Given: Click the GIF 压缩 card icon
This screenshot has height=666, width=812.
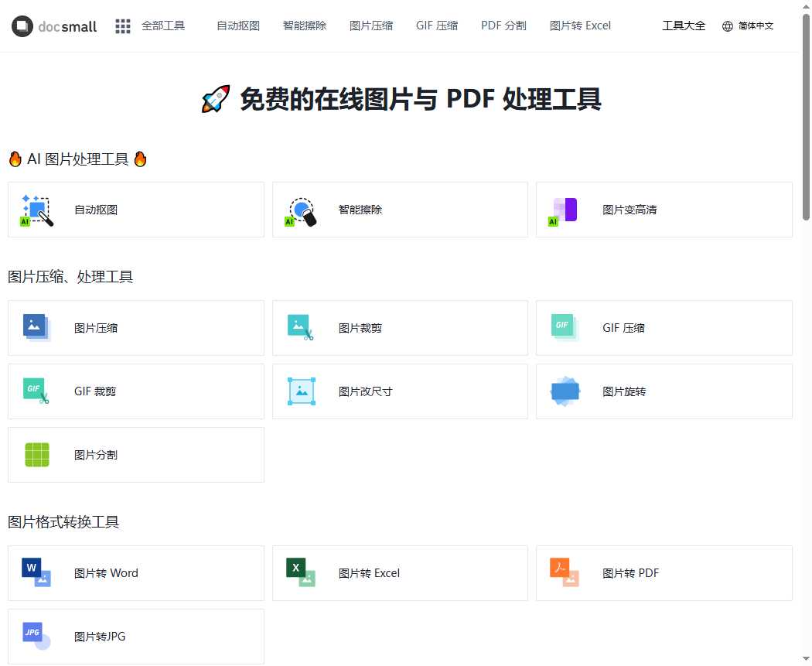Looking at the screenshot, I should point(564,326).
